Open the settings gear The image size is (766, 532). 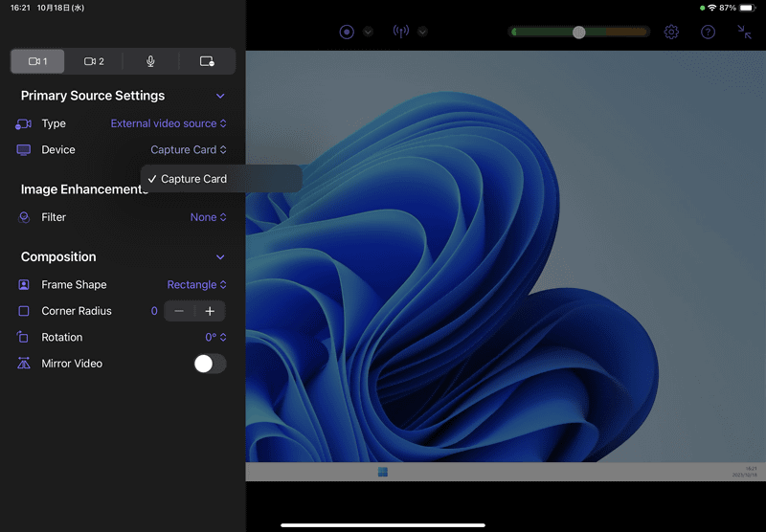[671, 33]
